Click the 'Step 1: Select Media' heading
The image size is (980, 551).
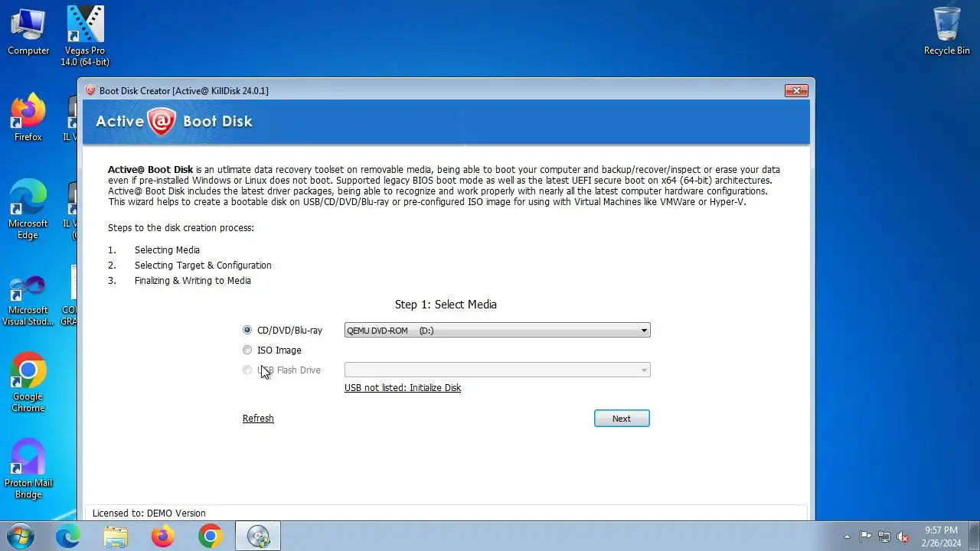click(446, 305)
